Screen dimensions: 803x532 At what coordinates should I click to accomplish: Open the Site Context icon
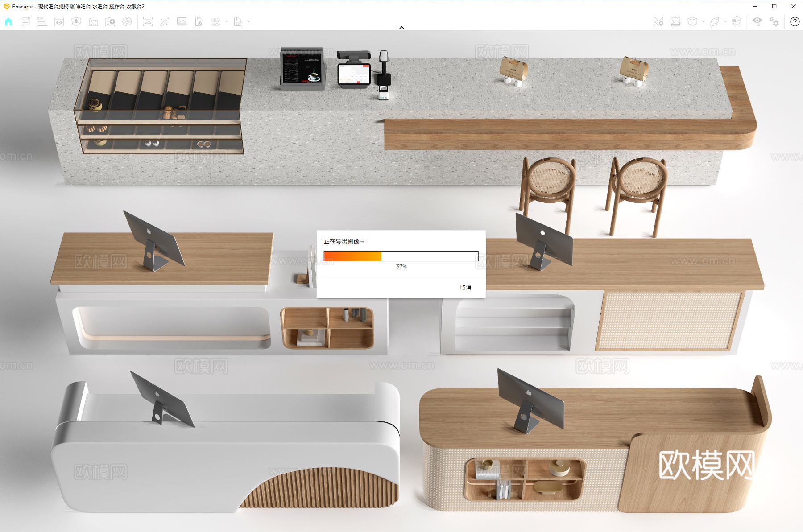pyautogui.click(x=76, y=21)
